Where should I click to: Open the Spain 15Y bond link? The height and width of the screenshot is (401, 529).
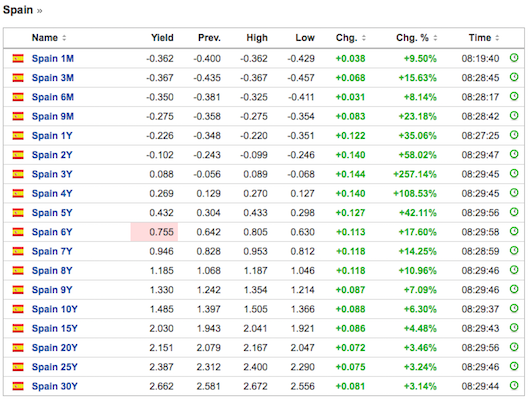click(55, 328)
